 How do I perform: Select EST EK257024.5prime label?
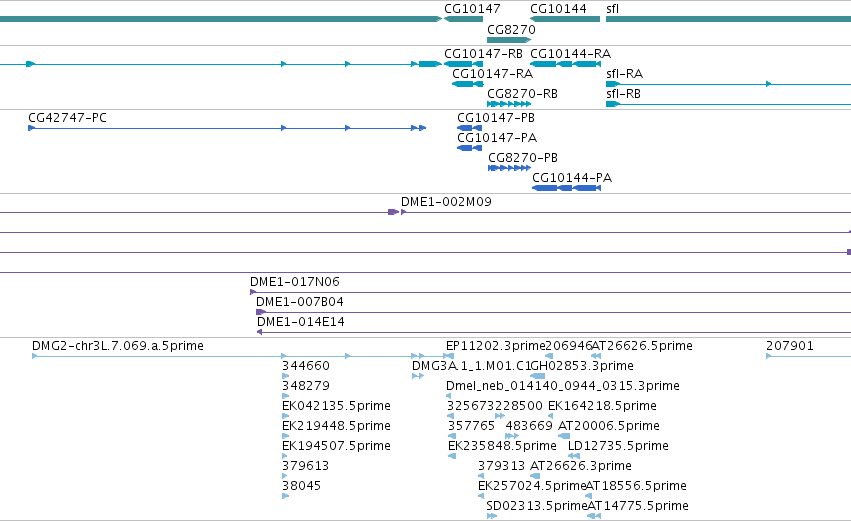click(532, 486)
